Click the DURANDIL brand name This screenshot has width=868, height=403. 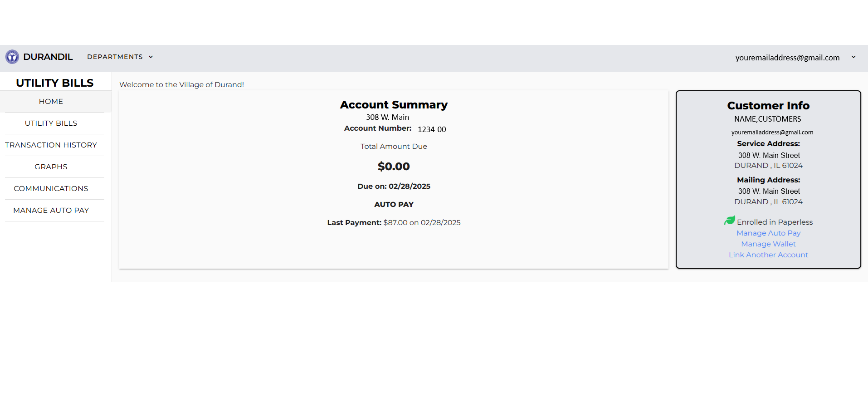click(48, 57)
